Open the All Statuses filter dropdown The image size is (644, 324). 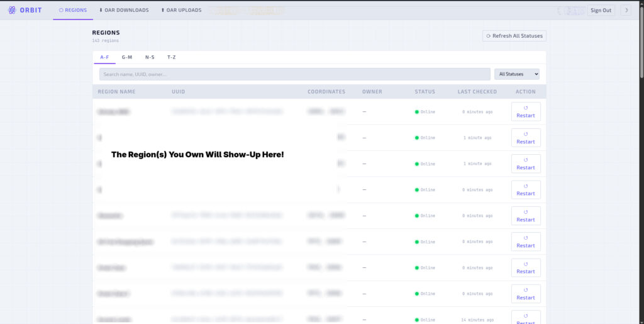pyautogui.click(x=516, y=74)
